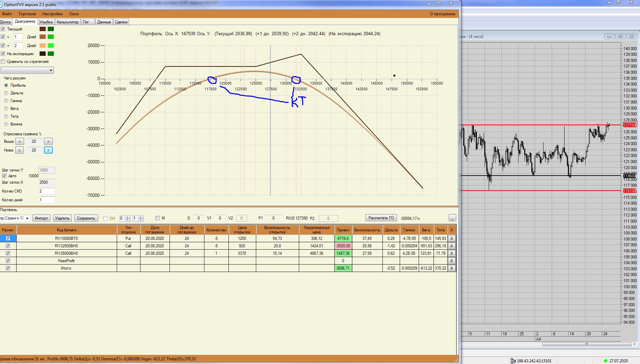Click the X button on the Итого row
Viewport: 640px width, 364px height.
[451, 268]
